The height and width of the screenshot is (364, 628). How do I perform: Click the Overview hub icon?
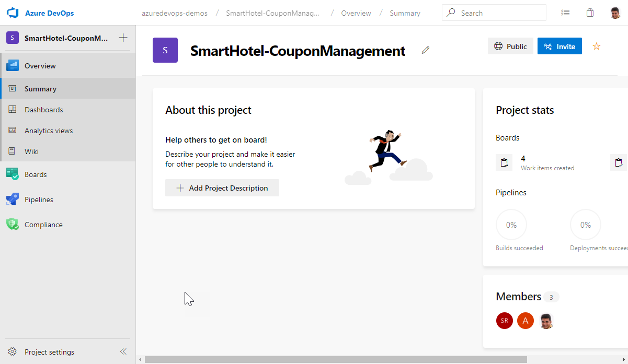[13, 66]
